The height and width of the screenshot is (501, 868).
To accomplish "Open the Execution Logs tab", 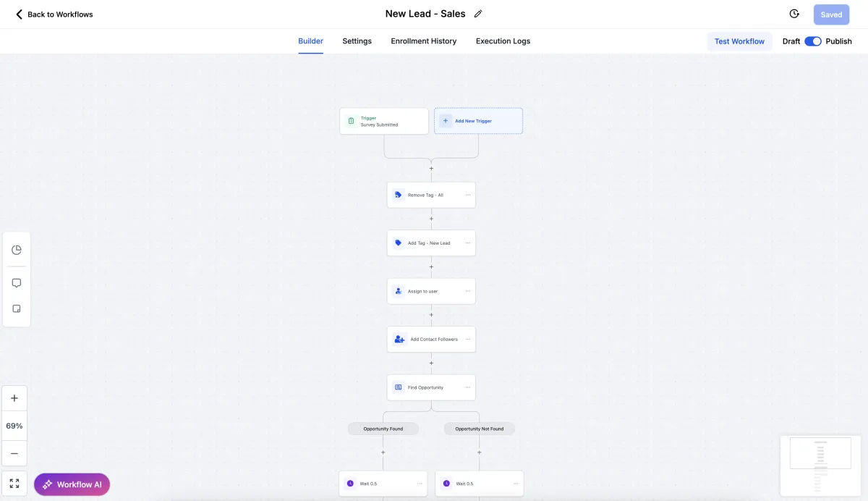I will tap(503, 41).
